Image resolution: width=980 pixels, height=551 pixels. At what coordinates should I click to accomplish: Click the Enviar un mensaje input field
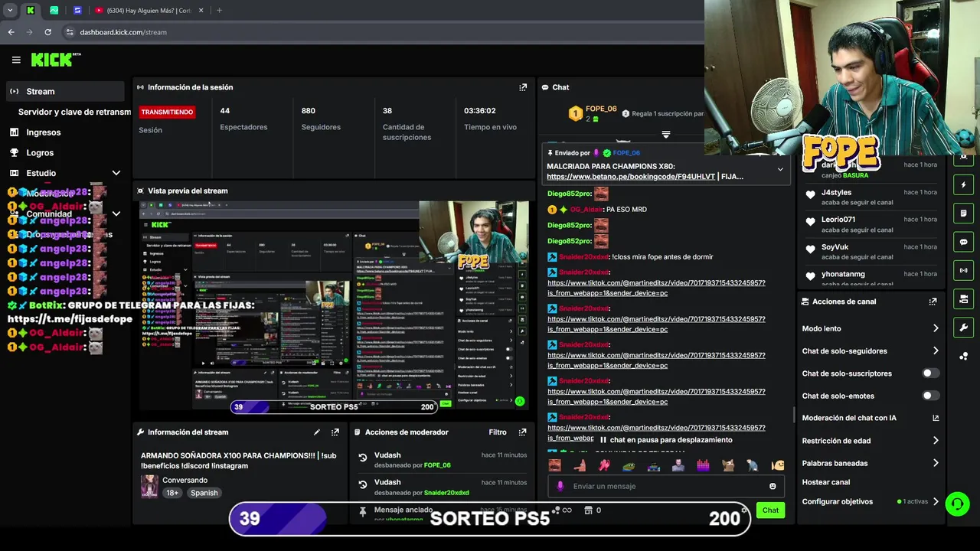(x=665, y=486)
